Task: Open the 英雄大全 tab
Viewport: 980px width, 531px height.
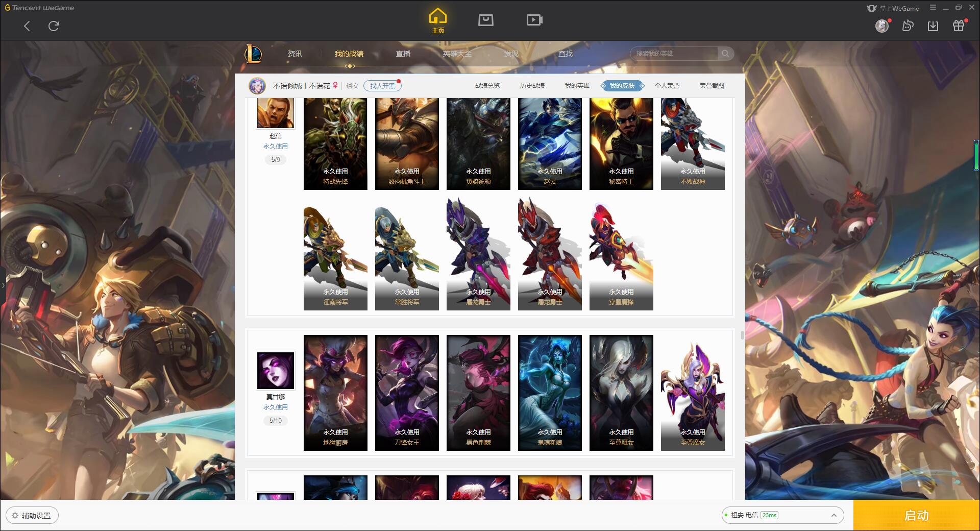Action: pyautogui.click(x=457, y=54)
